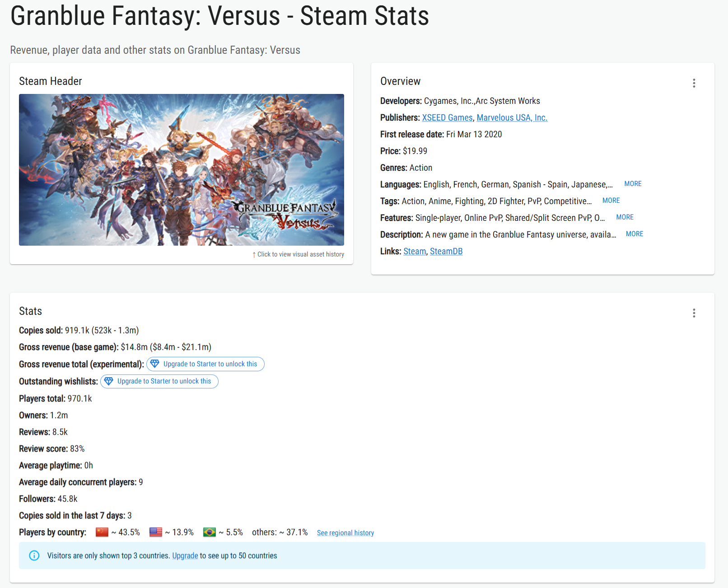The image size is (728, 588).
Task: Click the Players total: 970.1k line
Action: [56, 398]
